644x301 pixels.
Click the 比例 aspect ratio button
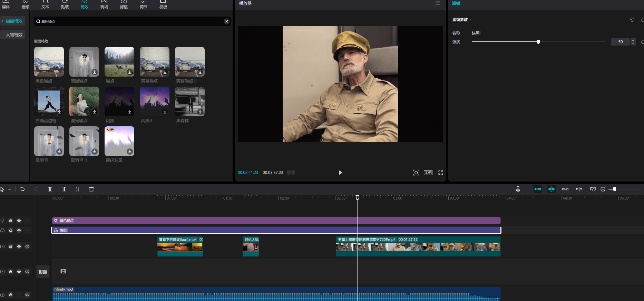coord(428,173)
